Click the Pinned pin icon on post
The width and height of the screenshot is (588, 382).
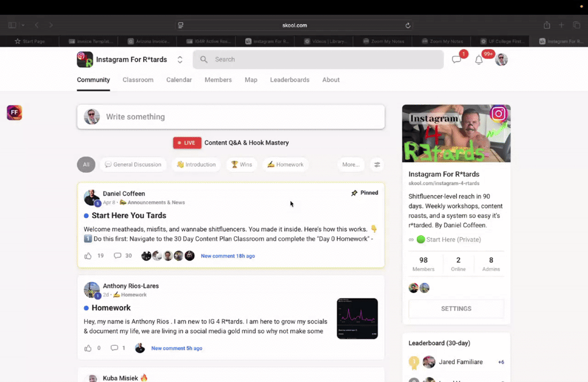click(354, 193)
